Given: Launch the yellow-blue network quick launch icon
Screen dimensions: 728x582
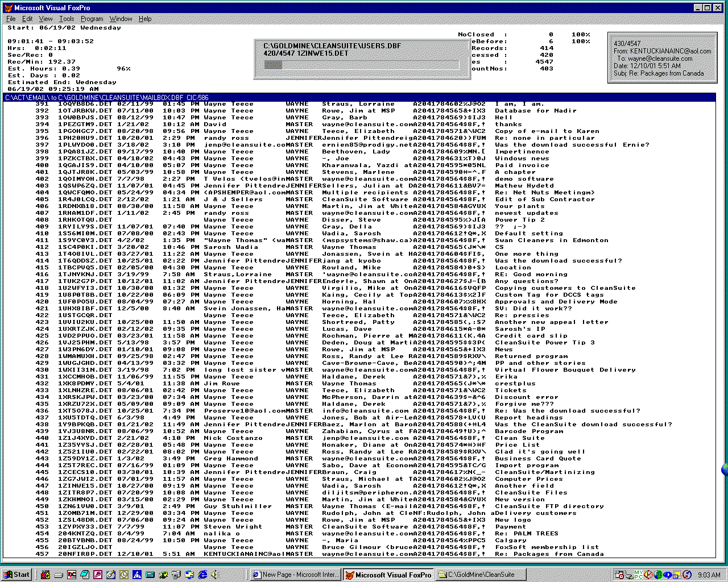Looking at the screenshot, I should pyautogui.click(x=163, y=575).
